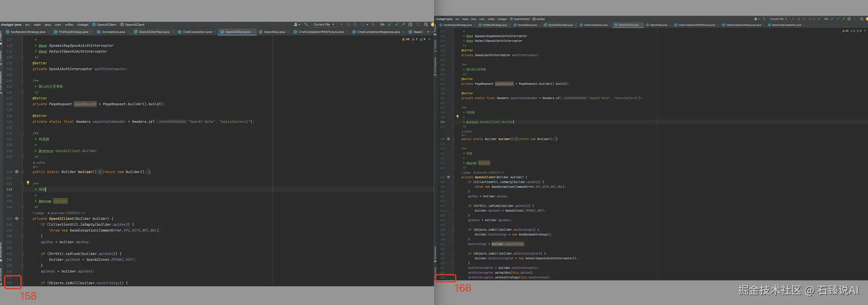Image resolution: width=868 pixels, height=305 pixels.
Task: Expand the hidden tabs chevron in left window
Action: point(428,32)
